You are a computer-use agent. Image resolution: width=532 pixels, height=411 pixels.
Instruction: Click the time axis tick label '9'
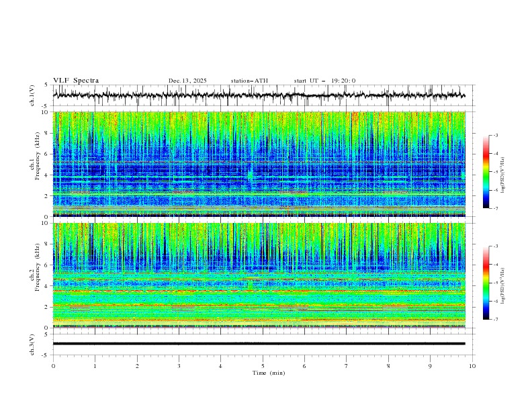tap(430, 366)
